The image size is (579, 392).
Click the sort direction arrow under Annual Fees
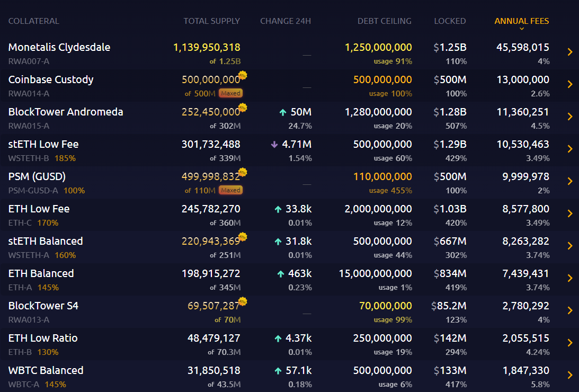522,29
